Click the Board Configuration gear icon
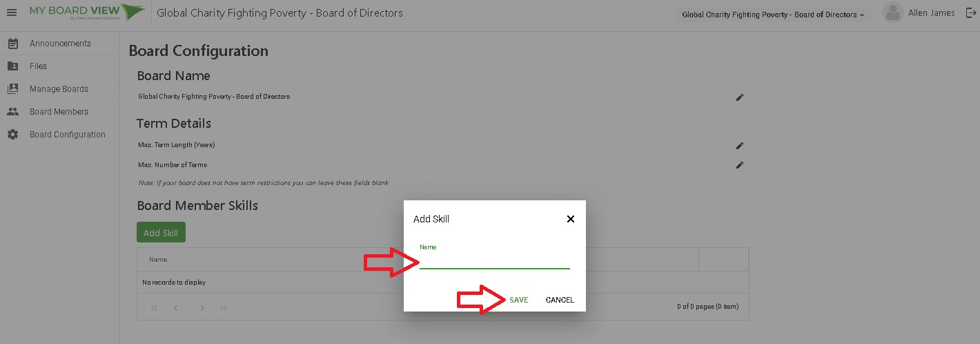Image resolution: width=980 pixels, height=344 pixels. click(12, 135)
